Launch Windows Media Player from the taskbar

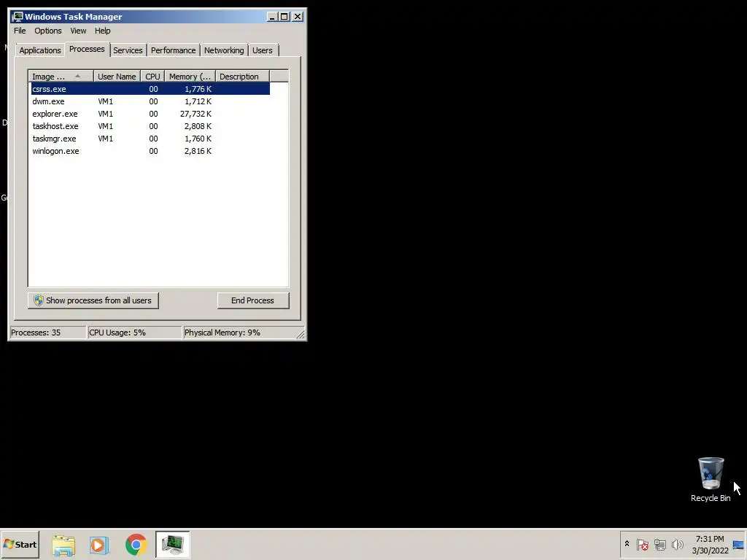tap(99, 545)
